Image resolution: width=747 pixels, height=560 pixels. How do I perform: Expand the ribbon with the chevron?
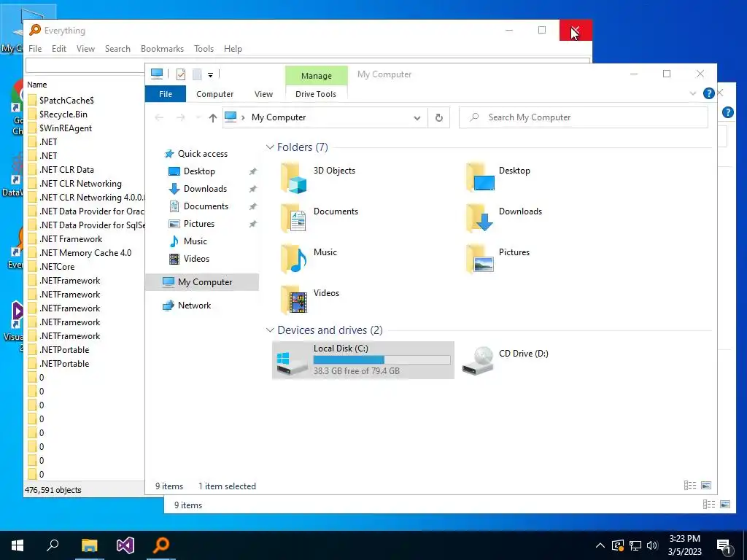click(693, 93)
